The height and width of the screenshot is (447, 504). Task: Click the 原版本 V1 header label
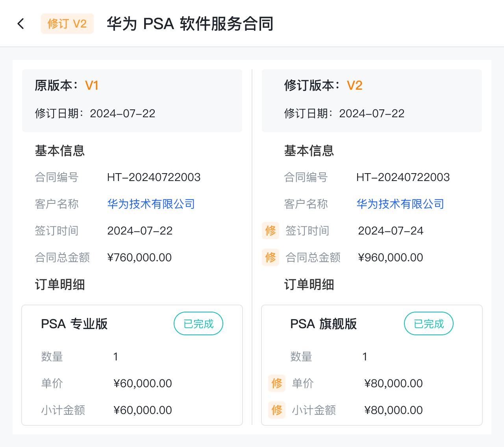[67, 85]
